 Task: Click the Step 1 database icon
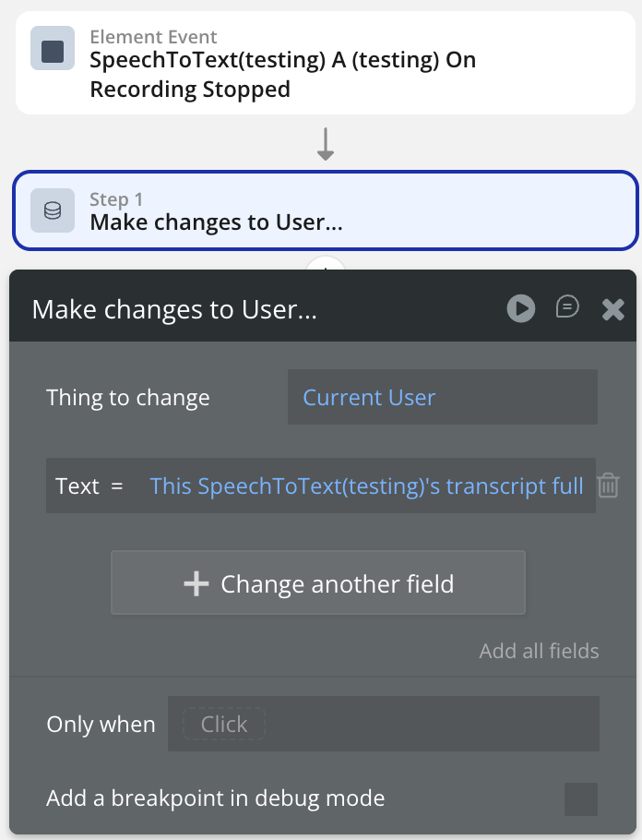[53, 210]
